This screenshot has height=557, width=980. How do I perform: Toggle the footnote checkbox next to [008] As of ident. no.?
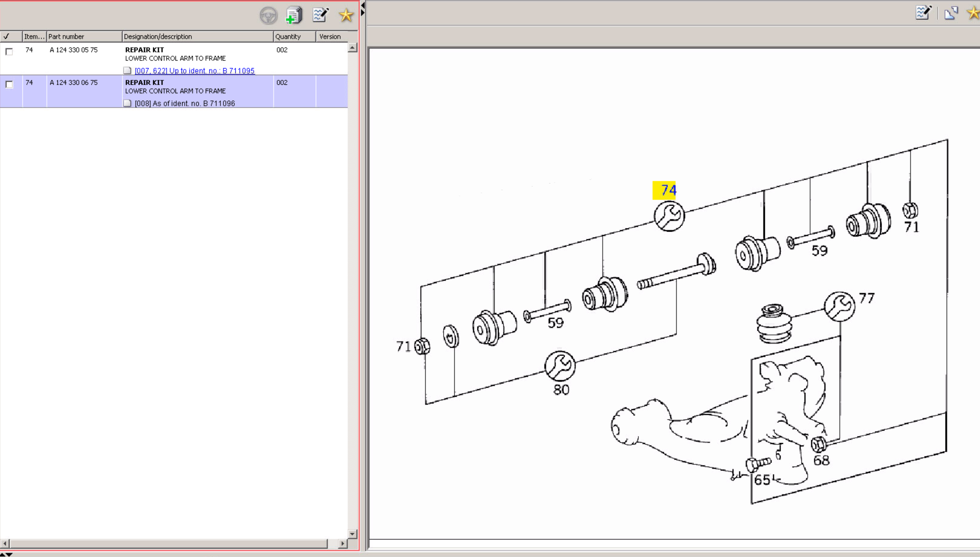tap(127, 103)
